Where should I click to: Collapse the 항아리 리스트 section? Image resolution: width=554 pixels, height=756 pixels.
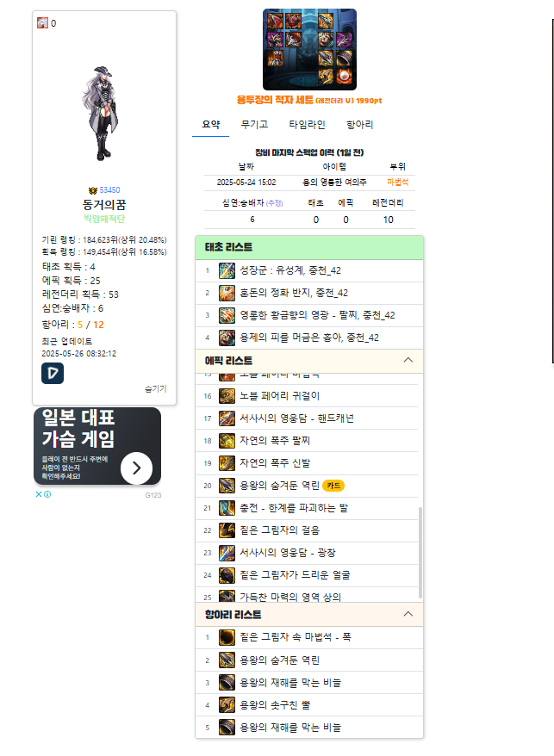[x=408, y=614]
